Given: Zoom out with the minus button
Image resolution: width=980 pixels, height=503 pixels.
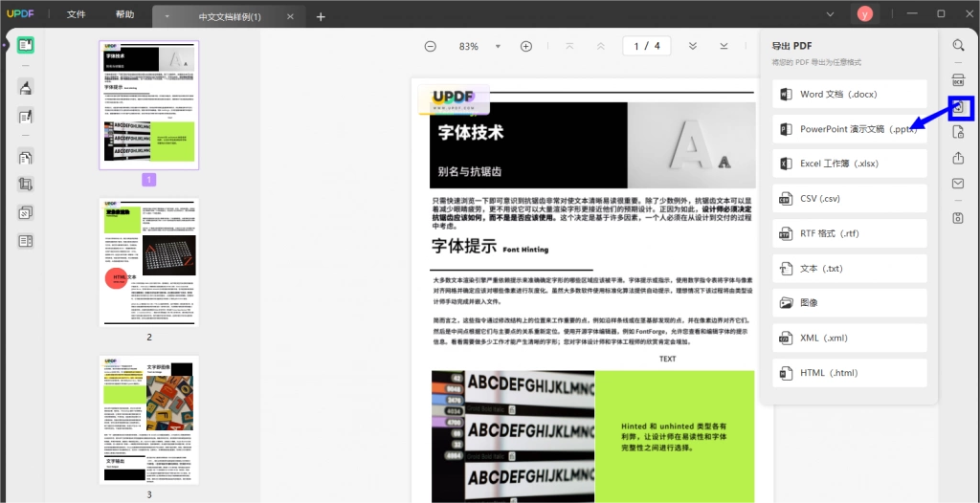Looking at the screenshot, I should click(430, 46).
